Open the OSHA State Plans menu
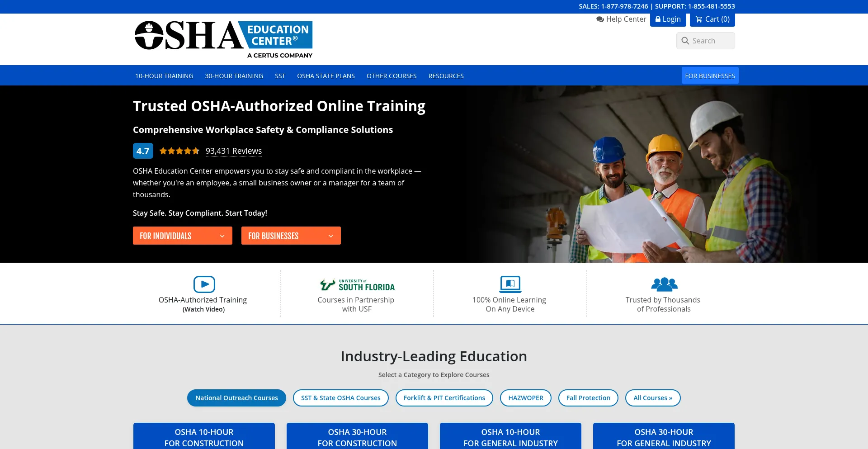 326,76
